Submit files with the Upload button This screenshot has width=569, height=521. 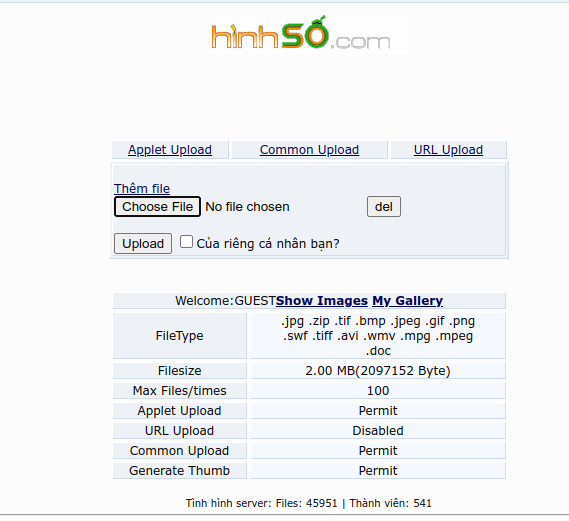click(x=143, y=243)
